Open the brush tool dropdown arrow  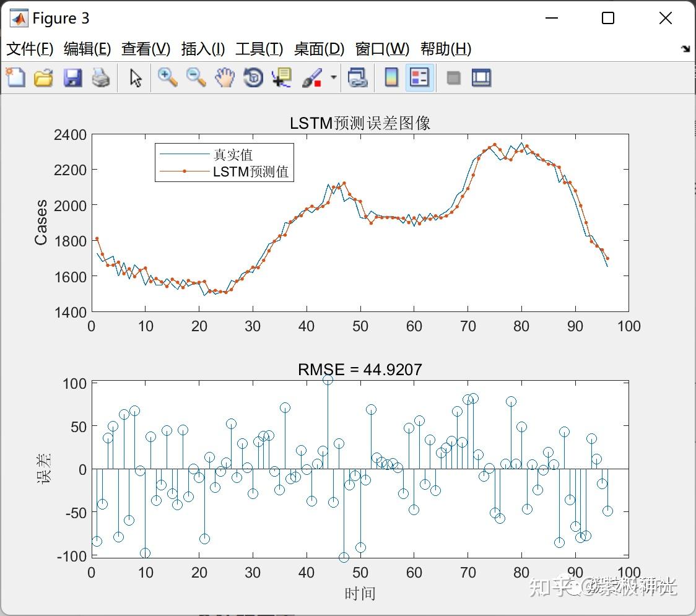pyautogui.click(x=333, y=77)
